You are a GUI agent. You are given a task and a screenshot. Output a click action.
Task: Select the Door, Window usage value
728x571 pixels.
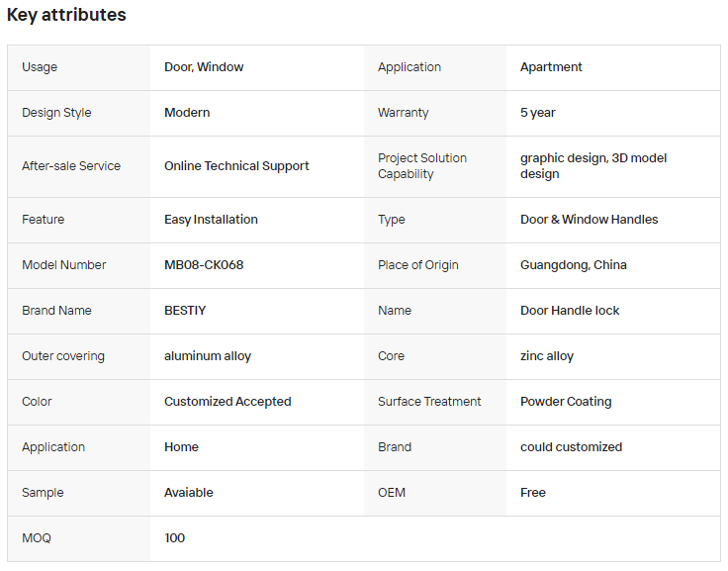204,67
